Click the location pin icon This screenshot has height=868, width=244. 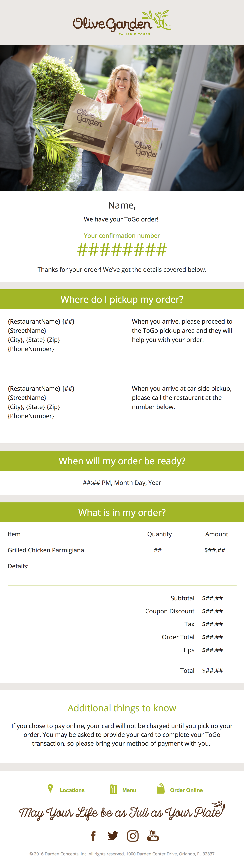point(50,789)
